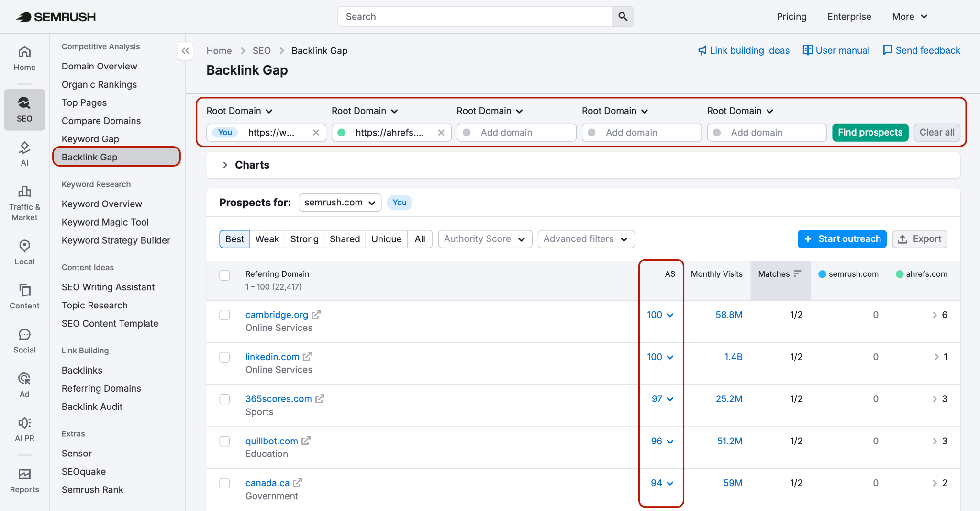Select the Weak tab
The height and width of the screenshot is (511, 980).
coord(267,239)
